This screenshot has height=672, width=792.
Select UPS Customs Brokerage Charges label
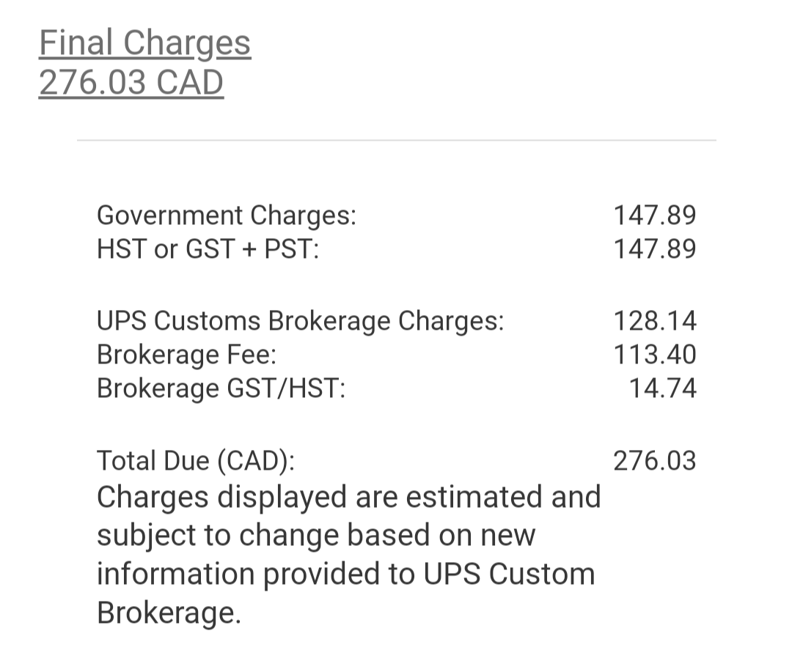coord(301,321)
